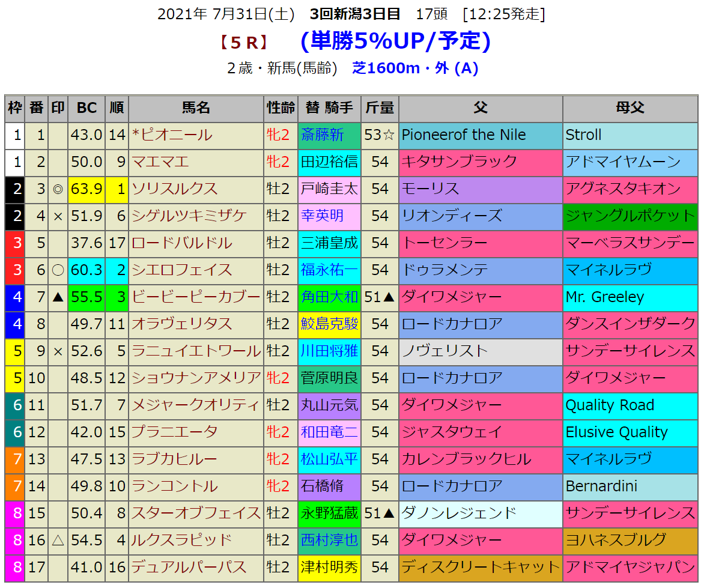Select the △ mark in ルクスラピッド's row

[58, 541]
